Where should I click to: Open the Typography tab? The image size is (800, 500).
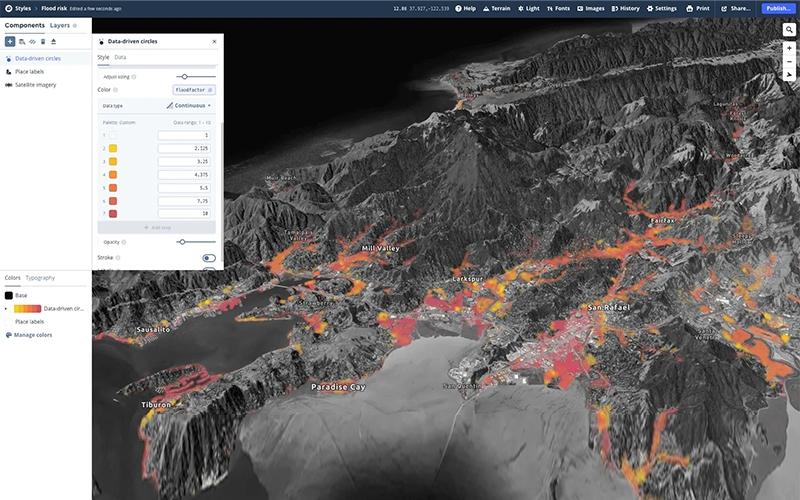click(x=40, y=278)
